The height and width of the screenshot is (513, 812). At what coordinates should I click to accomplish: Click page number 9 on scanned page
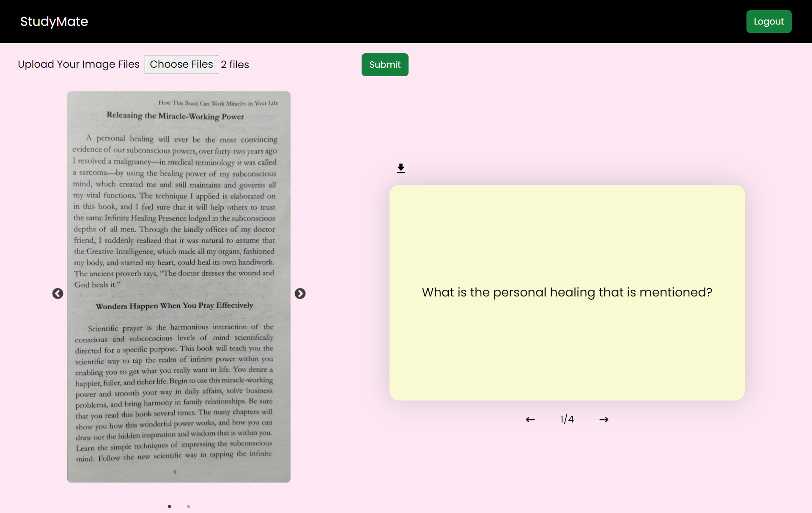pyautogui.click(x=175, y=472)
